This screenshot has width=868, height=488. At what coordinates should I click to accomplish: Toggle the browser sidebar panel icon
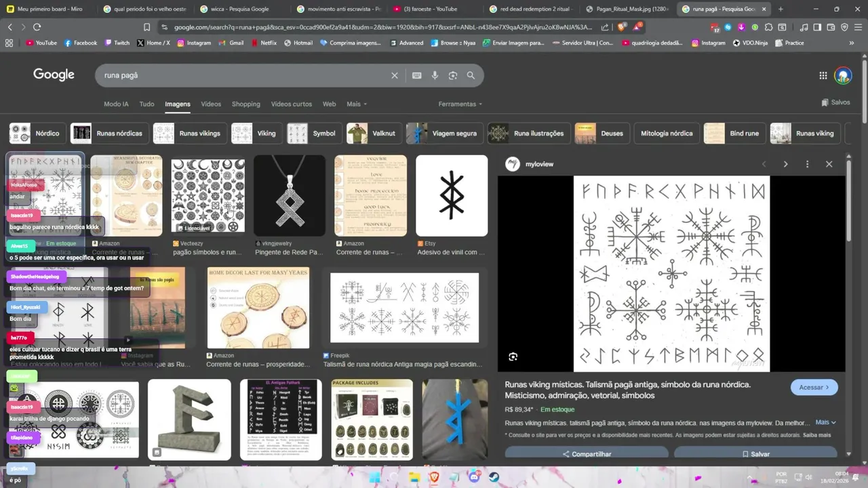[x=817, y=27]
